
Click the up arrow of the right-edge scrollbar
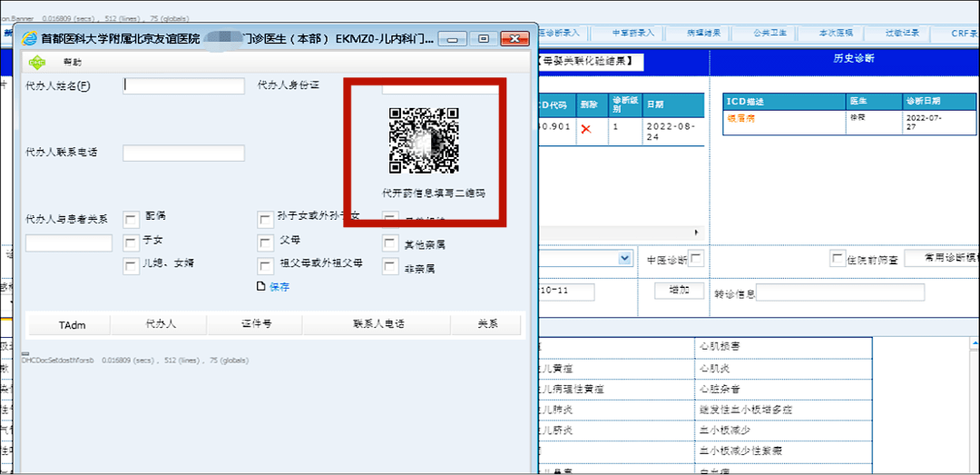click(x=975, y=343)
